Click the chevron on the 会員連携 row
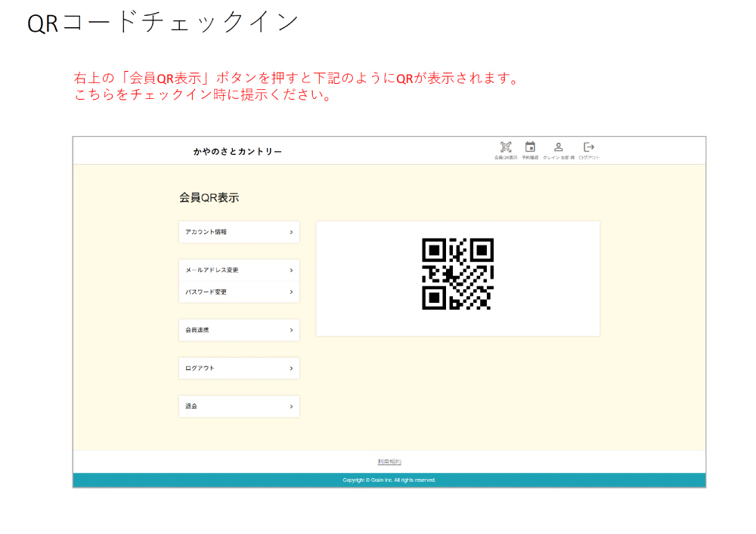The image size is (756, 534). (291, 330)
